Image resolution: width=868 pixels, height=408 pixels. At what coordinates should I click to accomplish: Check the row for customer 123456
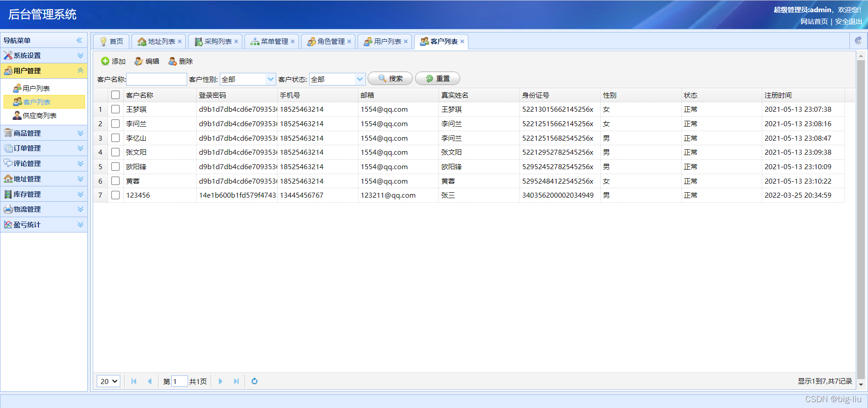pos(115,195)
